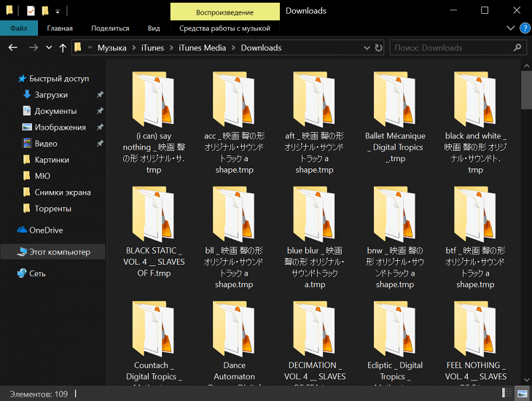Select the "(i can) say nothing" tmp folder
Image resolution: width=532 pixels, height=401 pixels.
[154, 122]
